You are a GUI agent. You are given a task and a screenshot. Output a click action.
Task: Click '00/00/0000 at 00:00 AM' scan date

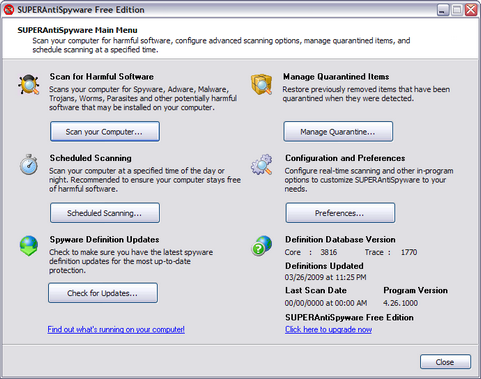(326, 303)
